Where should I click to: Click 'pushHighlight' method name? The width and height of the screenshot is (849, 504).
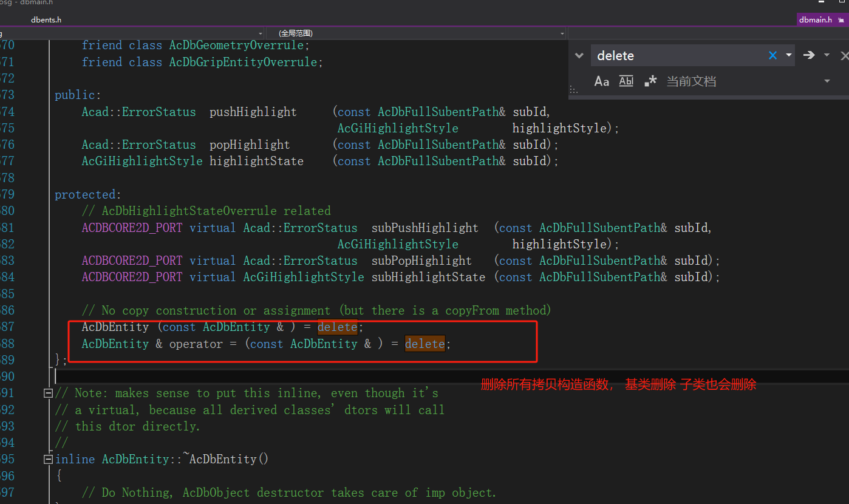253,112
